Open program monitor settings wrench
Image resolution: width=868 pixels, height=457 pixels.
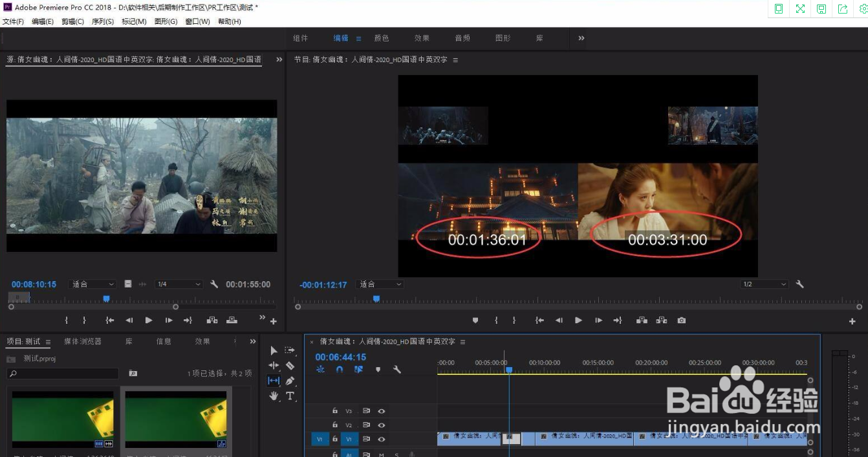tap(799, 284)
